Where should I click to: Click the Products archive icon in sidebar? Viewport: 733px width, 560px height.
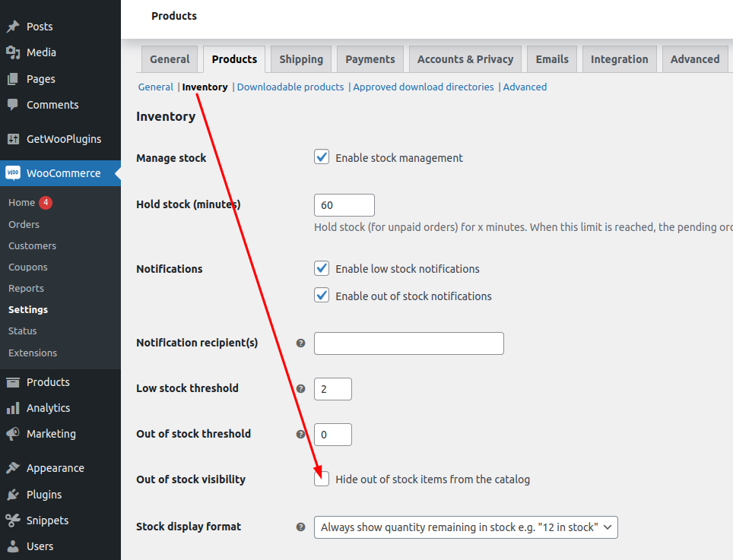13,382
